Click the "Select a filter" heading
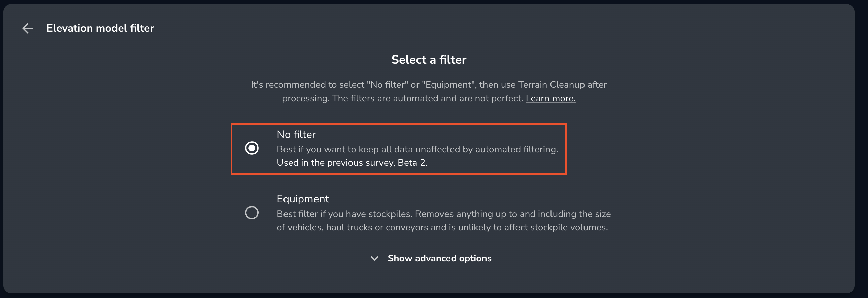Viewport: 868px width, 298px height. [429, 60]
